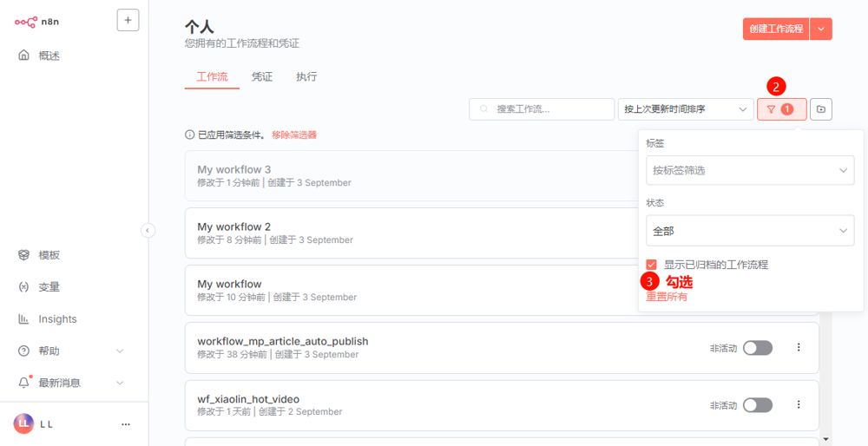Open the 按上次更新时间排序 sort dropdown
Screen dimensions: 868x446
(x=685, y=109)
